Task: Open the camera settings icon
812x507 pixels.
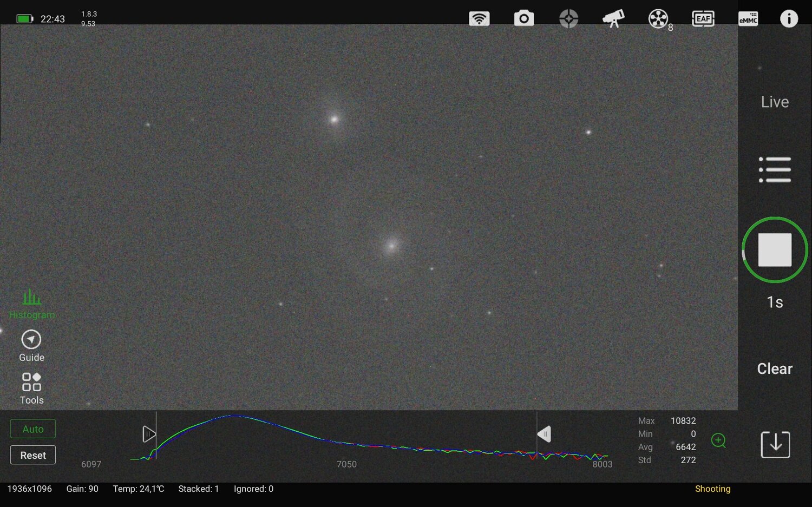Action: 523,18
